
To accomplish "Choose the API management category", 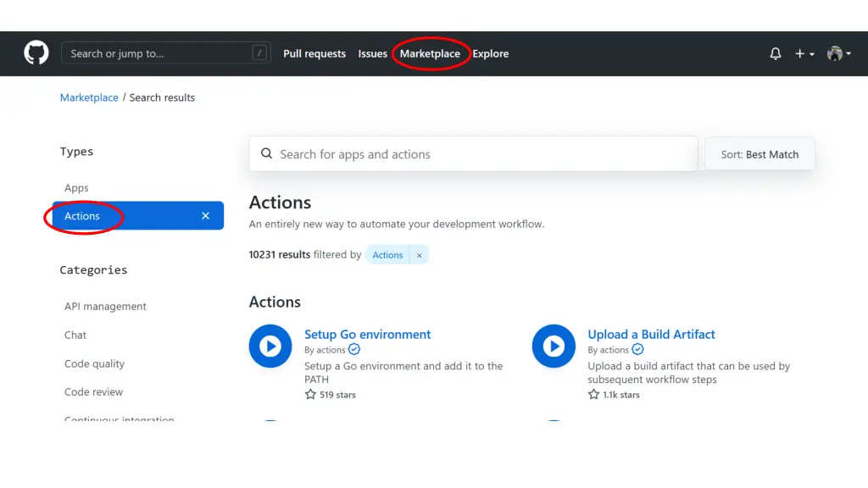I will pyautogui.click(x=105, y=306).
